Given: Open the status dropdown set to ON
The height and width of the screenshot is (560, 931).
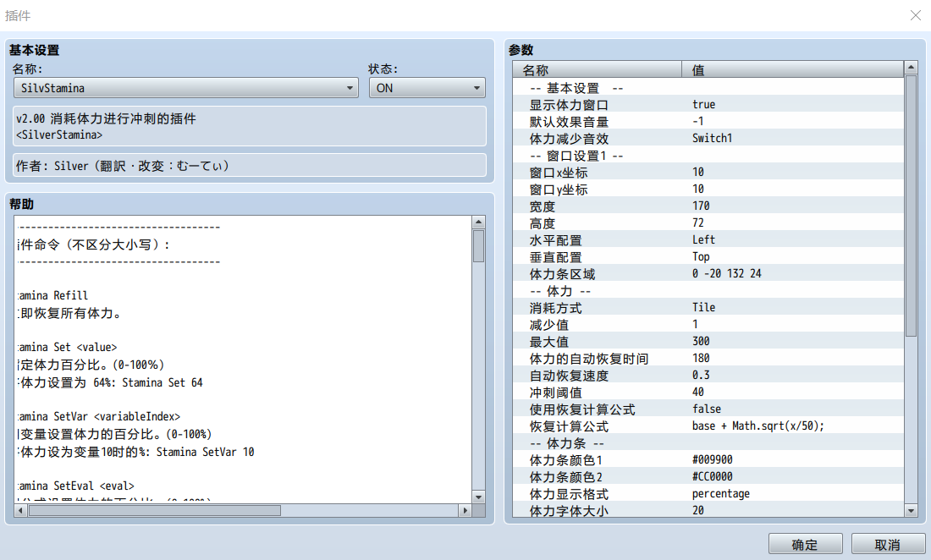Looking at the screenshot, I should [x=427, y=88].
